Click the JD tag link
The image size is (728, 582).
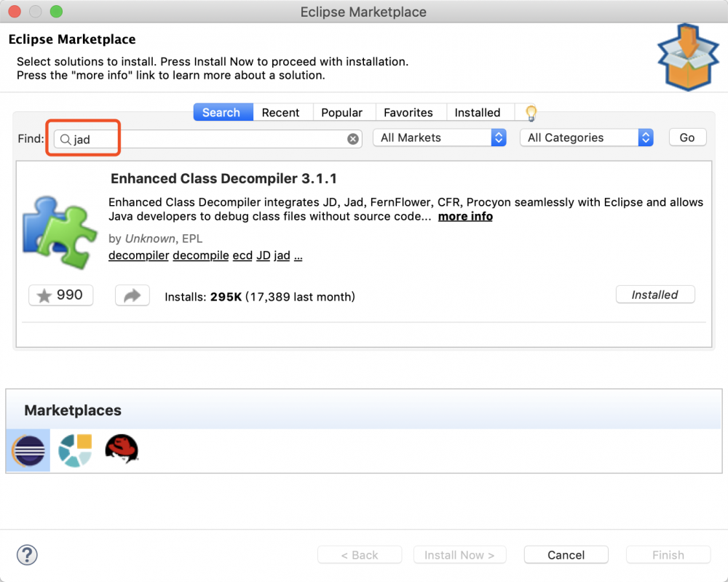point(264,256)
